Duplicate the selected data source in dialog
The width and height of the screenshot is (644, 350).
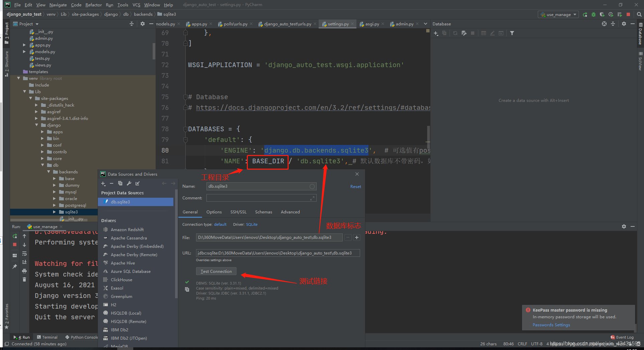click(x=120, y=184)
